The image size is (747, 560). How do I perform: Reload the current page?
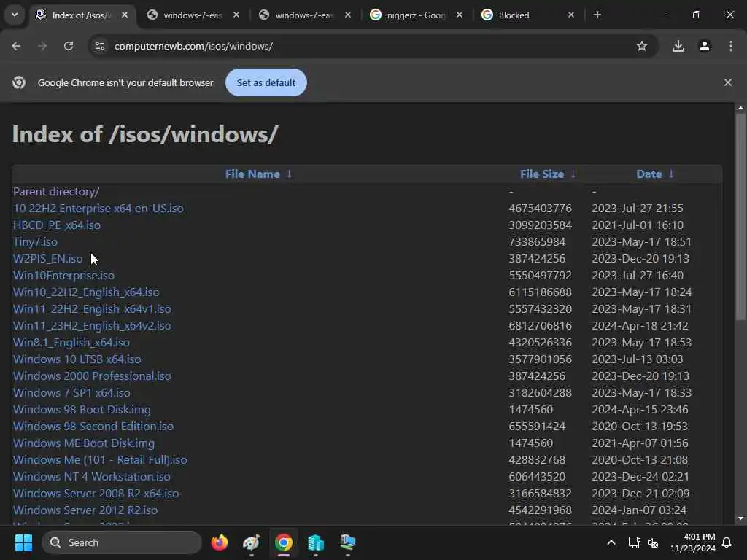point(69,46)
